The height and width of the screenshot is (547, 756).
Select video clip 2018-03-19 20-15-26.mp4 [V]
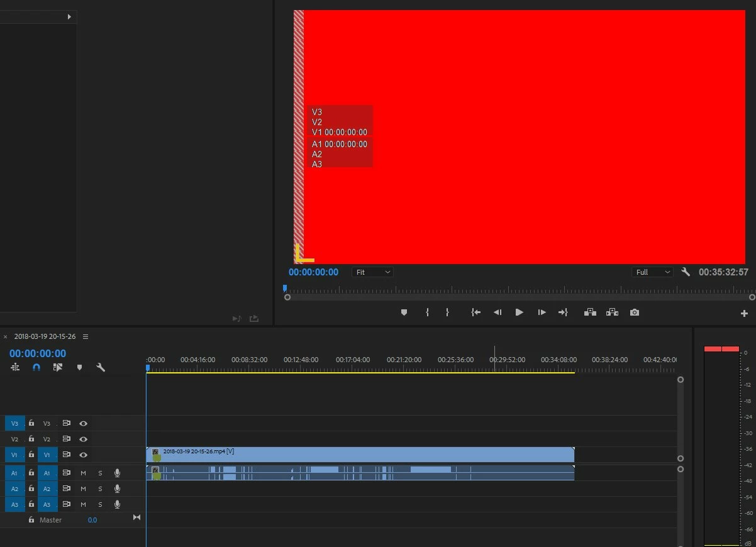(x=360, y=455)
